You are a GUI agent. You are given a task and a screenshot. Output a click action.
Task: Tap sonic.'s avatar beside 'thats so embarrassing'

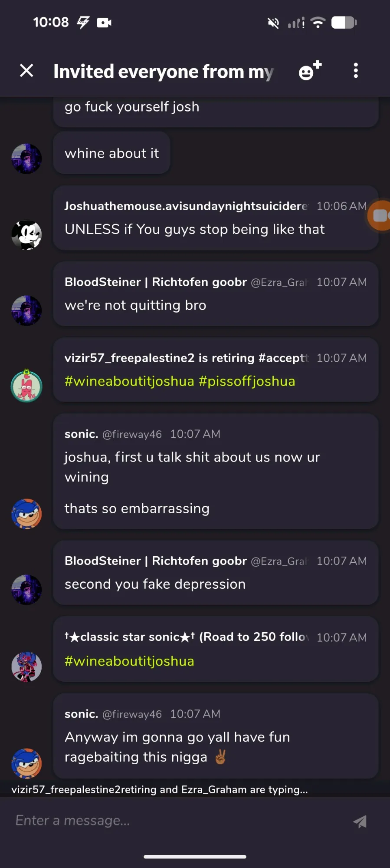26,514
